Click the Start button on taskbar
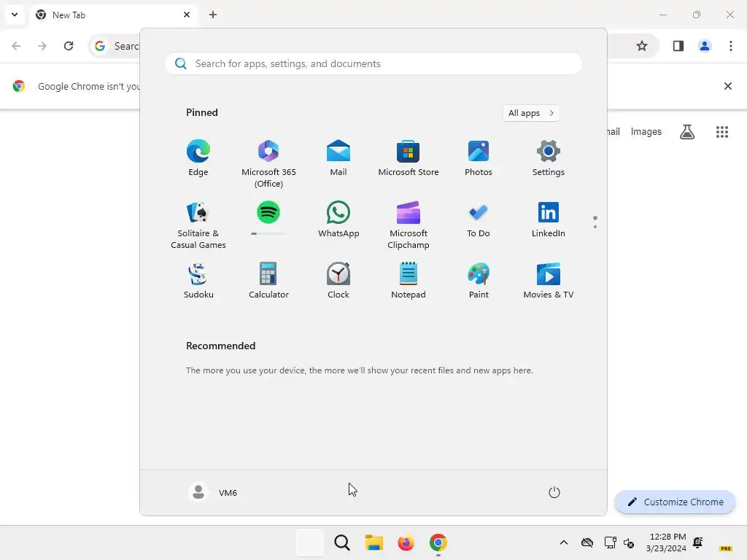The image size is (747, 560). 309,542
